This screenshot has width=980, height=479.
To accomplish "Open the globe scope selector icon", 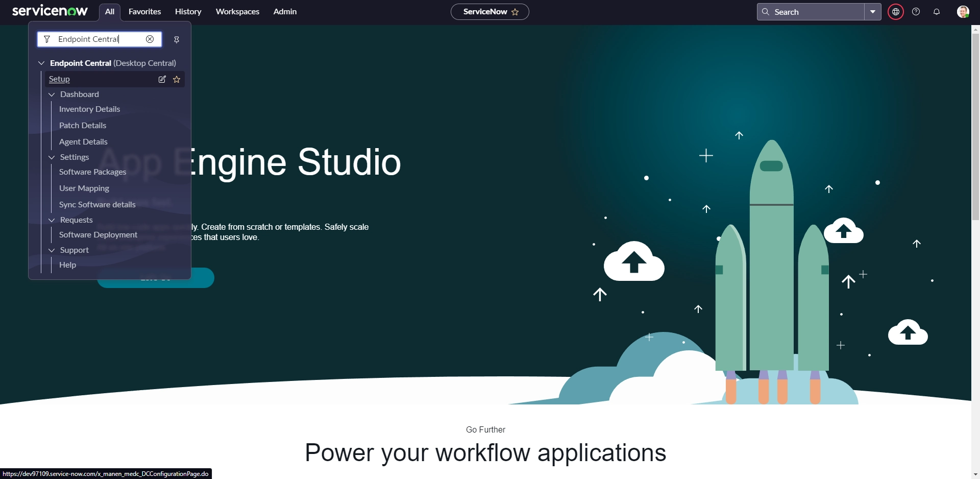I will [895, 12].
